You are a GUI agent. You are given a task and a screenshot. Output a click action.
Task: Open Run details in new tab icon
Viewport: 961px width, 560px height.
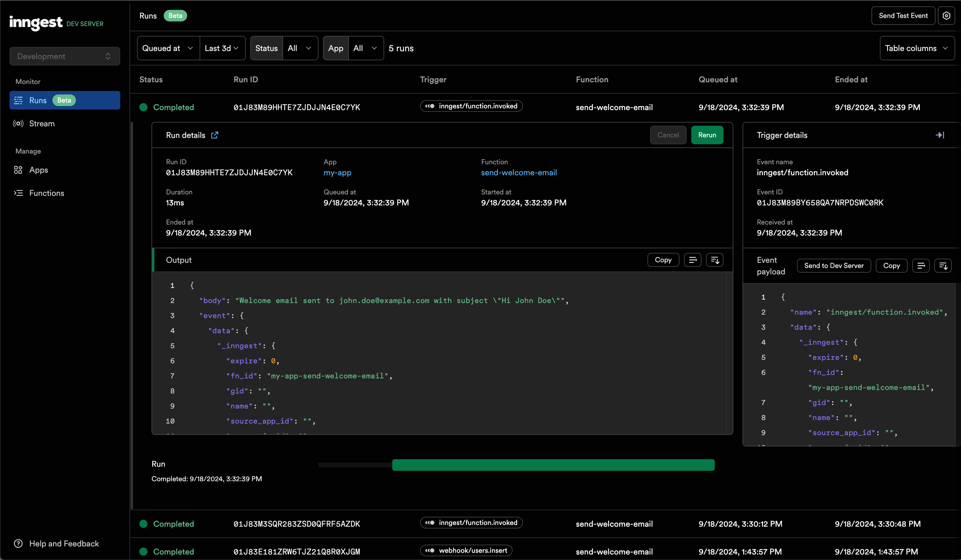[215, 135]
